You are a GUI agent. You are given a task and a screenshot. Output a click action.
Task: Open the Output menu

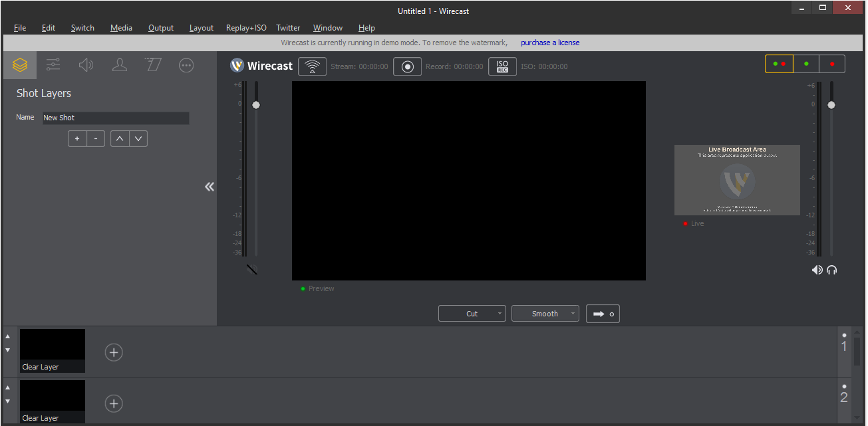[x=161, y=28]
